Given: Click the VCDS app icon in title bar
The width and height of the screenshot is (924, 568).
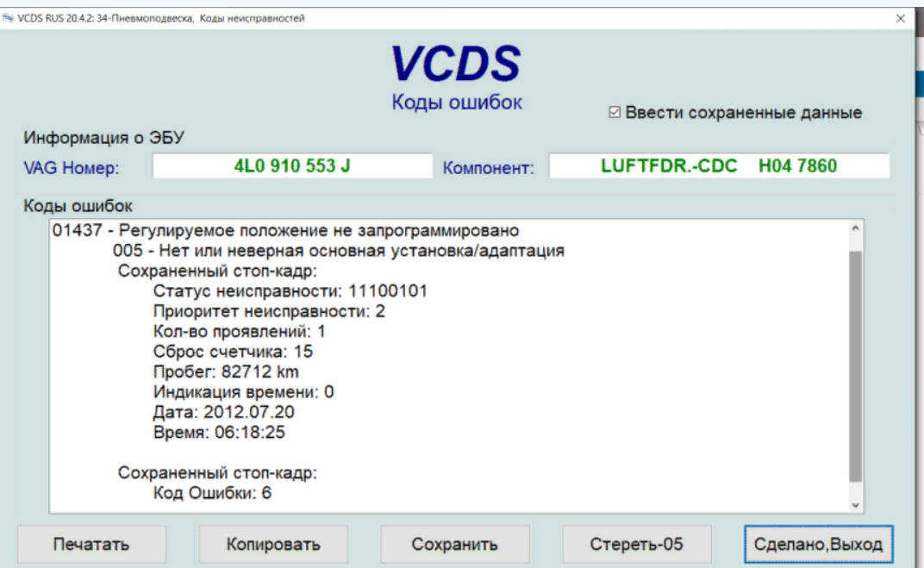Looking at the screenshot, I should (x=8, y=18).
